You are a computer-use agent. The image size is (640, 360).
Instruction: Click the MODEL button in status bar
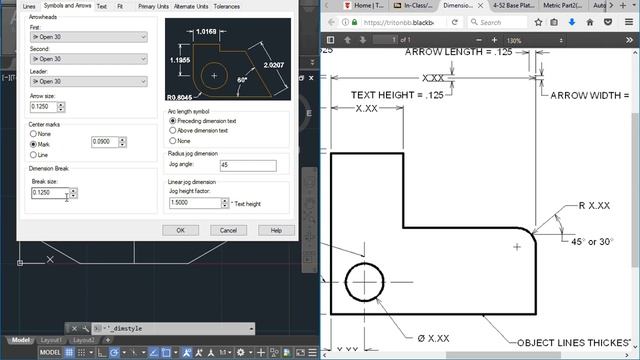(x=50, y=352)
